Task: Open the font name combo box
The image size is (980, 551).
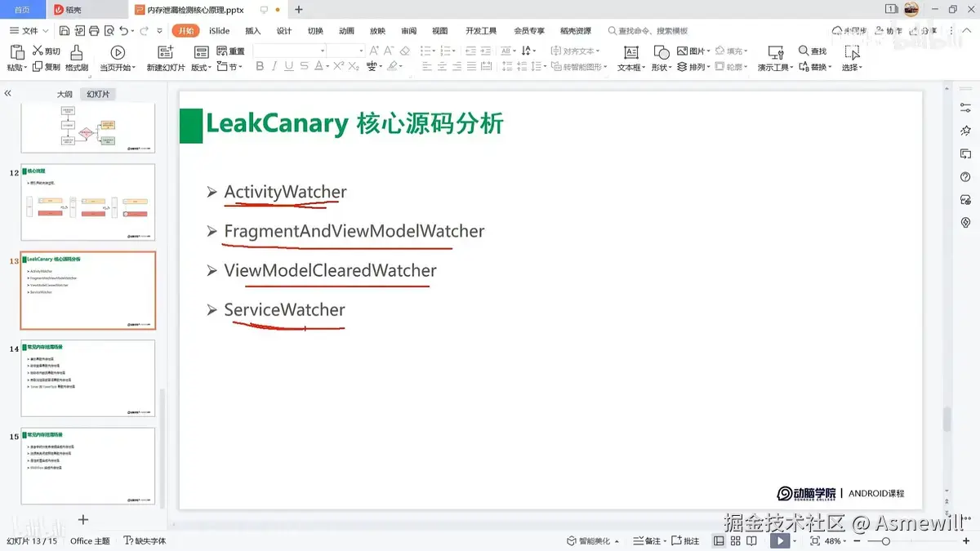Action: tap(289, 51)
